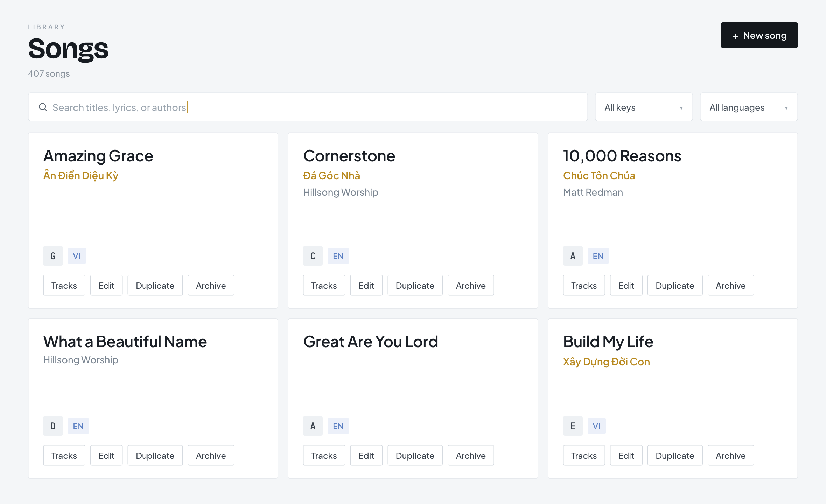Open Tracks for Amazing Grace

pos(64,285)
